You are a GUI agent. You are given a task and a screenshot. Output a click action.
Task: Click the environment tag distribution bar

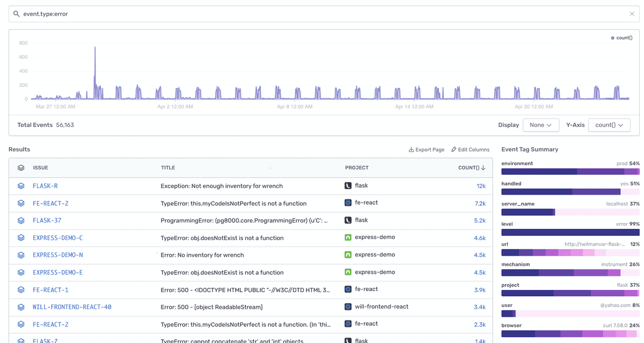pos(570,171)
